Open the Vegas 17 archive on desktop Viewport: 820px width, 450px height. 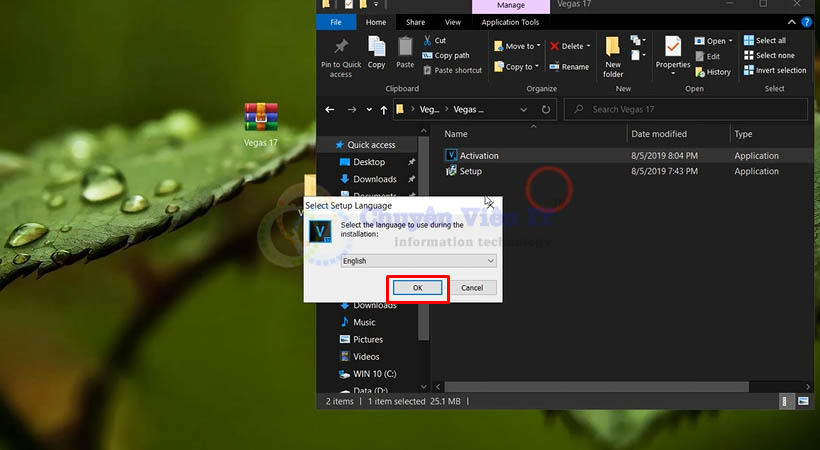(x=261, y=118)
